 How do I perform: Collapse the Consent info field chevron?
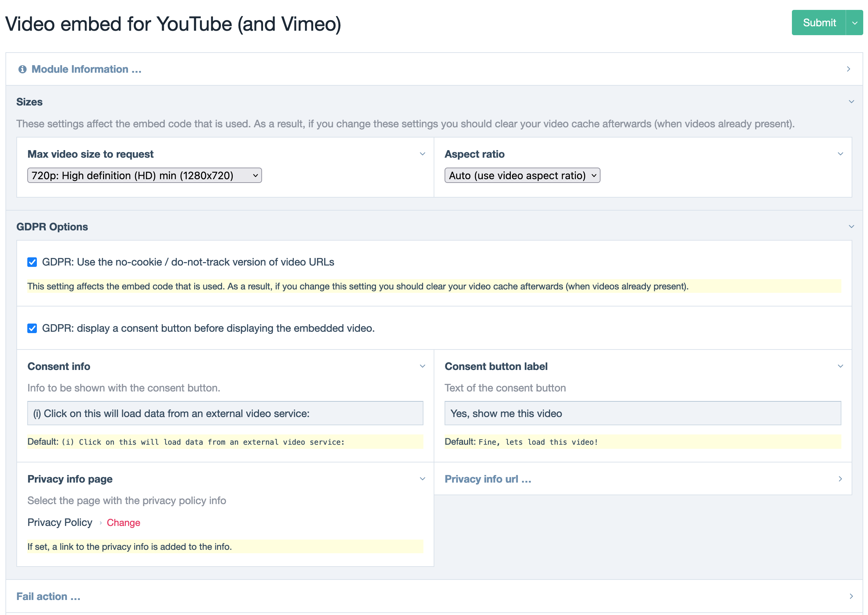click(422, 366)
